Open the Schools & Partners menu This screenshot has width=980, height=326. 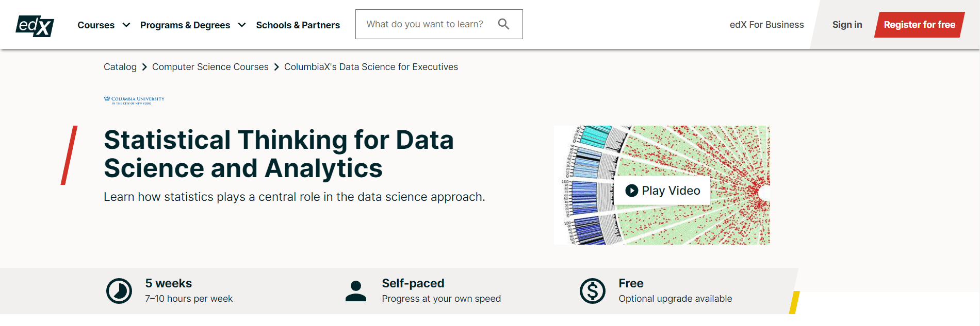(298, 25)
